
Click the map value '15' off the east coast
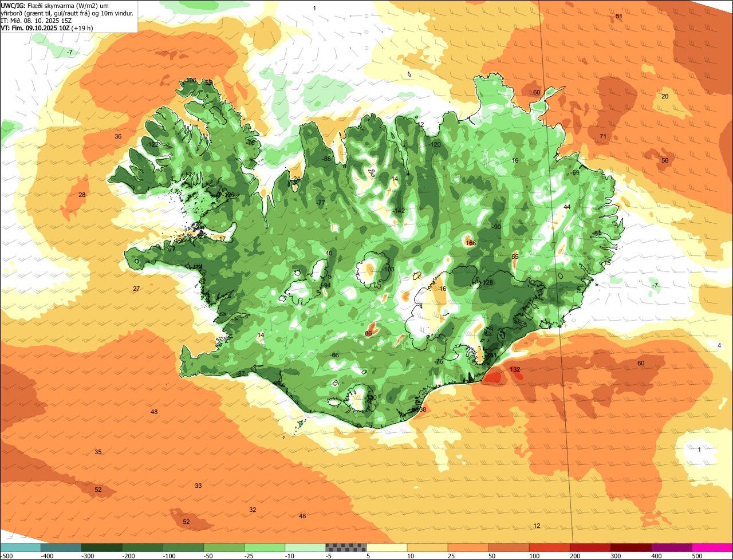pos(608,263)
